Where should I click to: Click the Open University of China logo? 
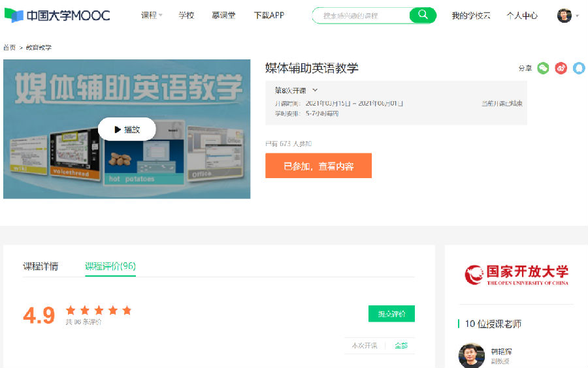tap(516, 275)
